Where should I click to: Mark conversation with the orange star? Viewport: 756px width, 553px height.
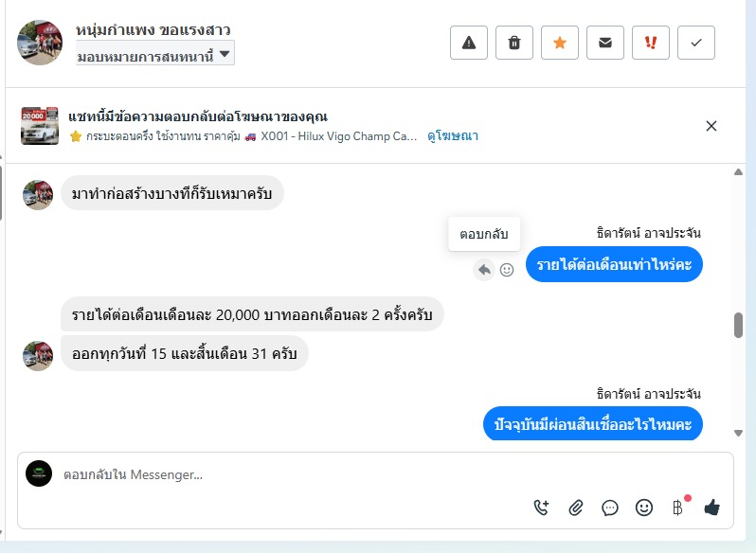tap(560, 43)
